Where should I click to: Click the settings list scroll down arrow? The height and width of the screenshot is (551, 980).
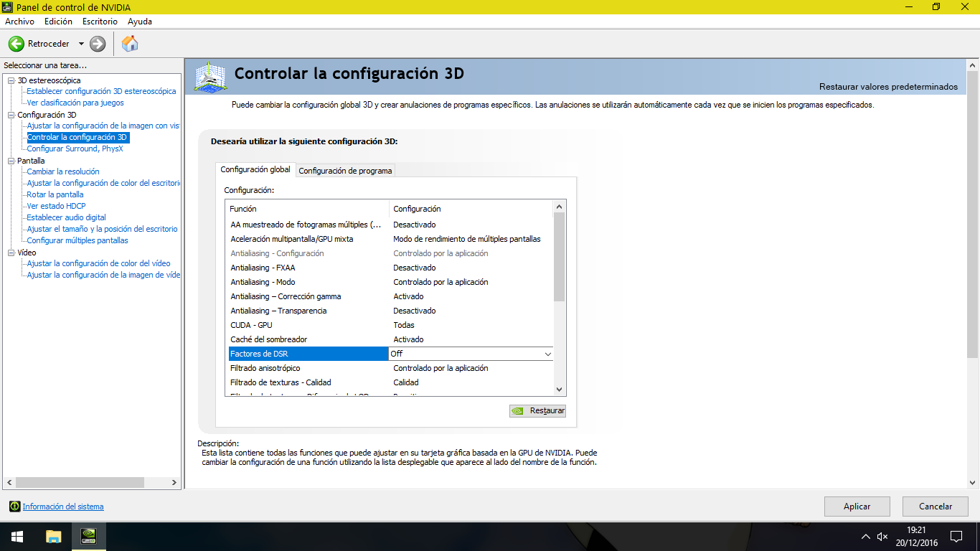pos(560,390)
